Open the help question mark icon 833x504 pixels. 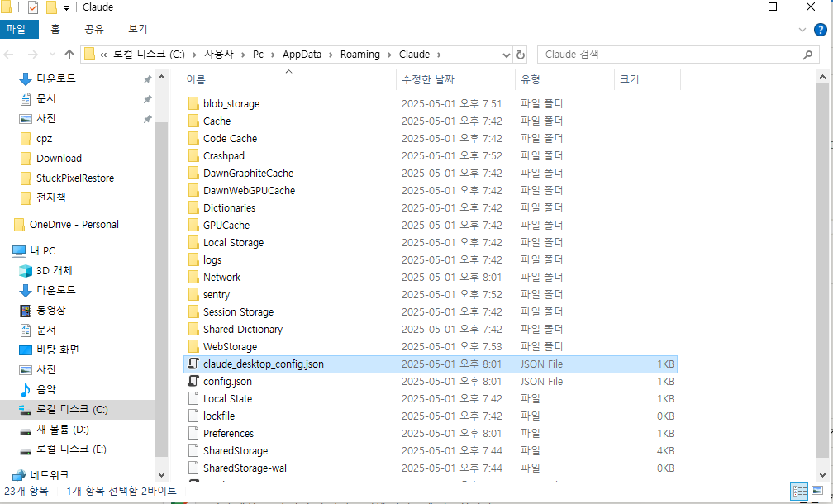(821, 30)
